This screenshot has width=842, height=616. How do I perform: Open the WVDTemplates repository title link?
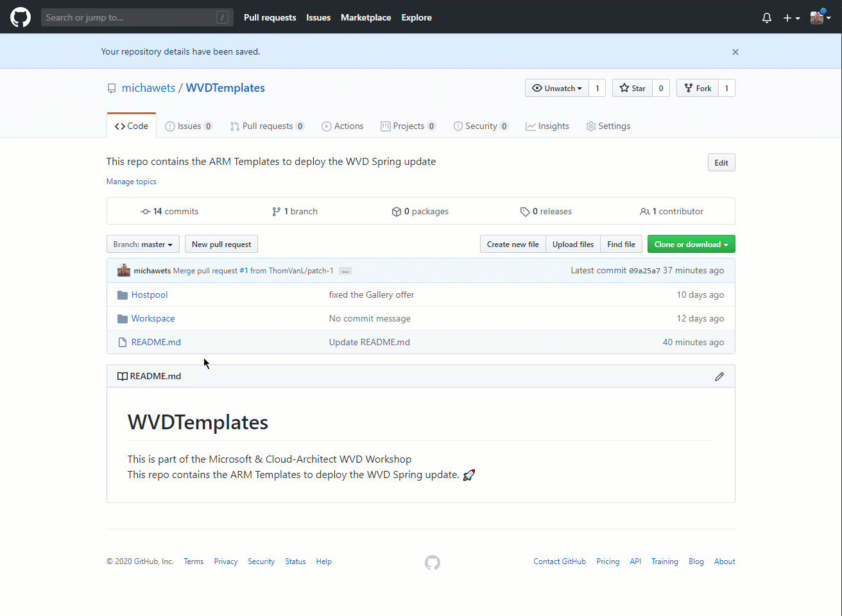coord(225,88)
